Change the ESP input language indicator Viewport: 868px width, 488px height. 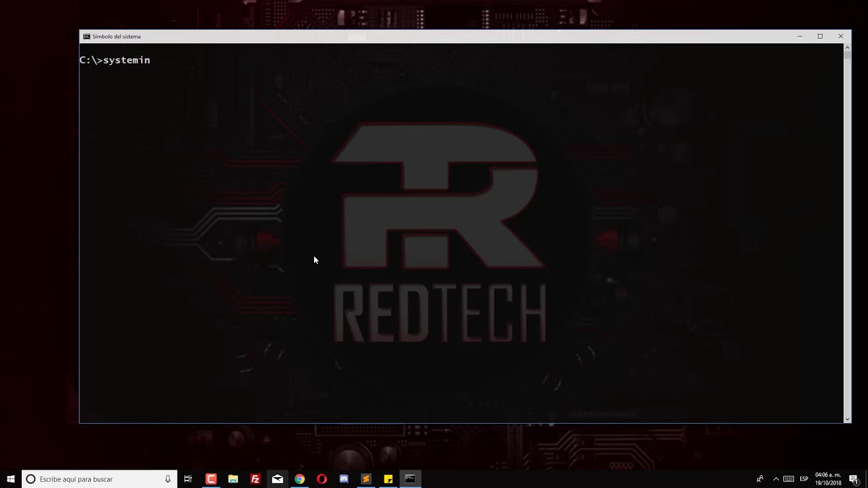804,479
